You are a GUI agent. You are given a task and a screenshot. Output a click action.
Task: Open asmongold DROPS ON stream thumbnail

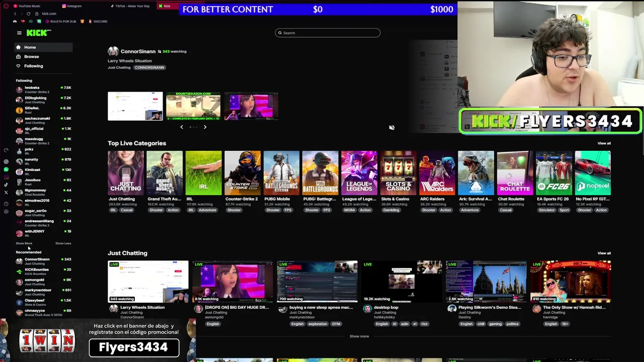coord(232,282)
